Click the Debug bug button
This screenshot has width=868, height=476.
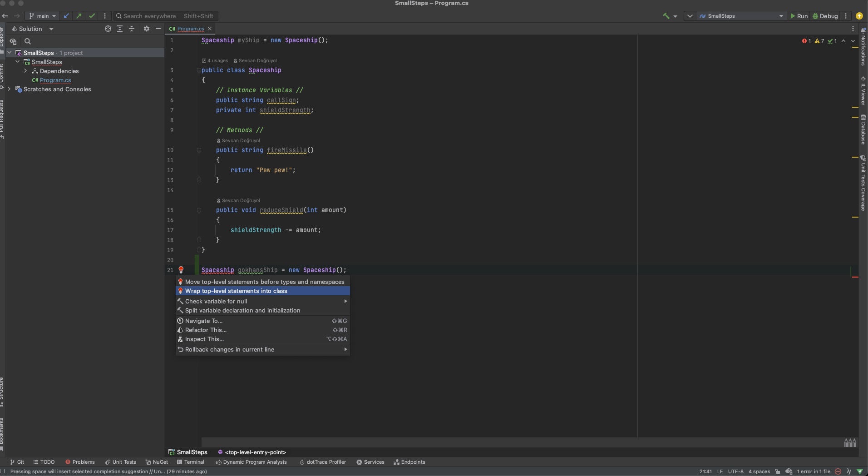(825, 16)
